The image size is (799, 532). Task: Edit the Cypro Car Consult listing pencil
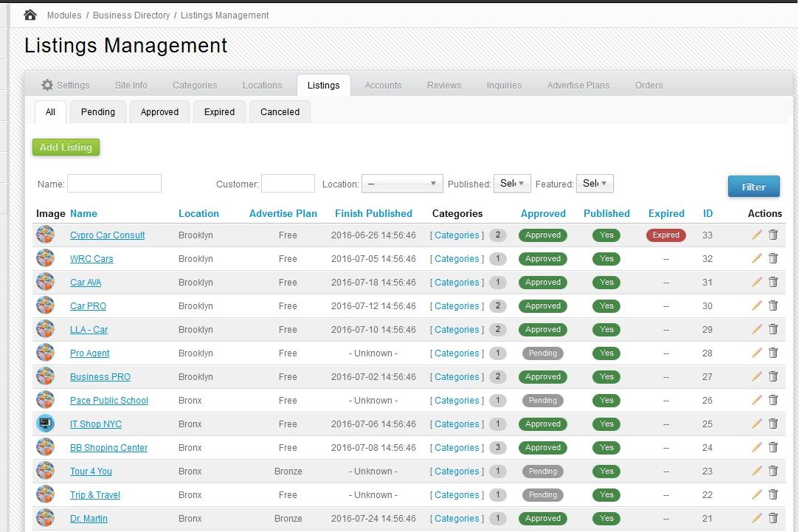tap(757, 235)
